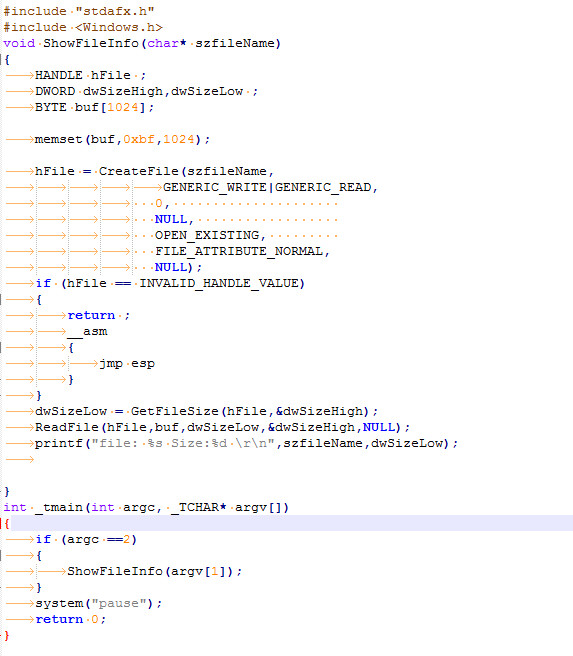Click the int _tmain function signature
This screenshot has width=573, height=656.
coord(146,507)
